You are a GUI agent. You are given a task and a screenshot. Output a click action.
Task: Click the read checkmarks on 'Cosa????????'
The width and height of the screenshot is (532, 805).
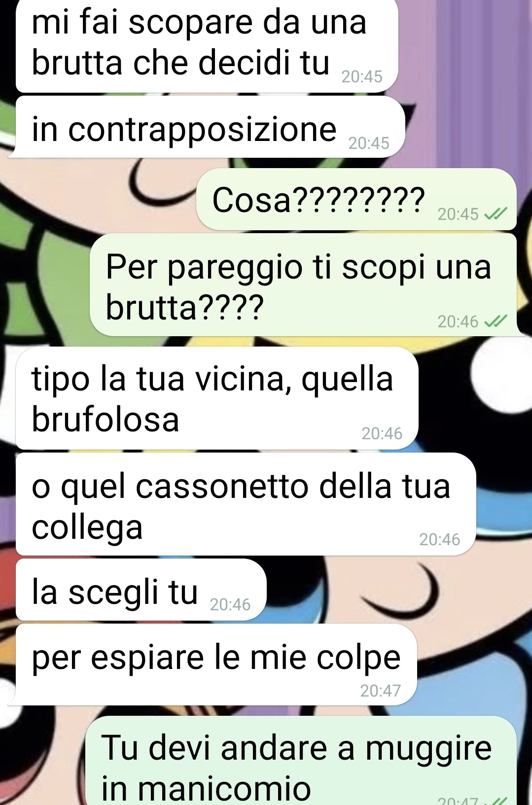pos(496,214)
